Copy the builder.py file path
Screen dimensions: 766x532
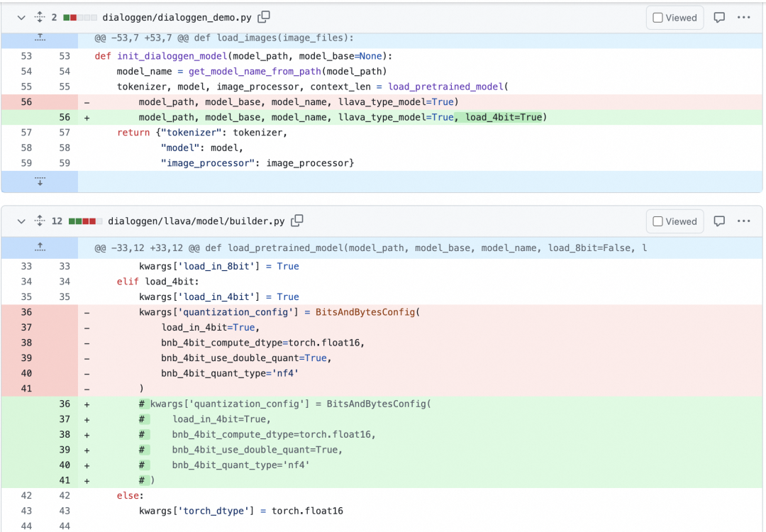tap(297, 221)
